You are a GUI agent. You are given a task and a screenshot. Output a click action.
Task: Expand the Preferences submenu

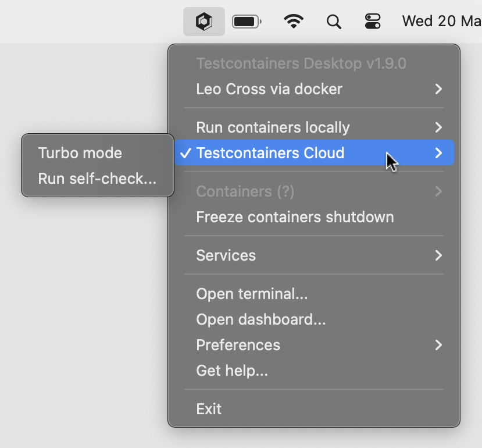[x=238, y=345]
